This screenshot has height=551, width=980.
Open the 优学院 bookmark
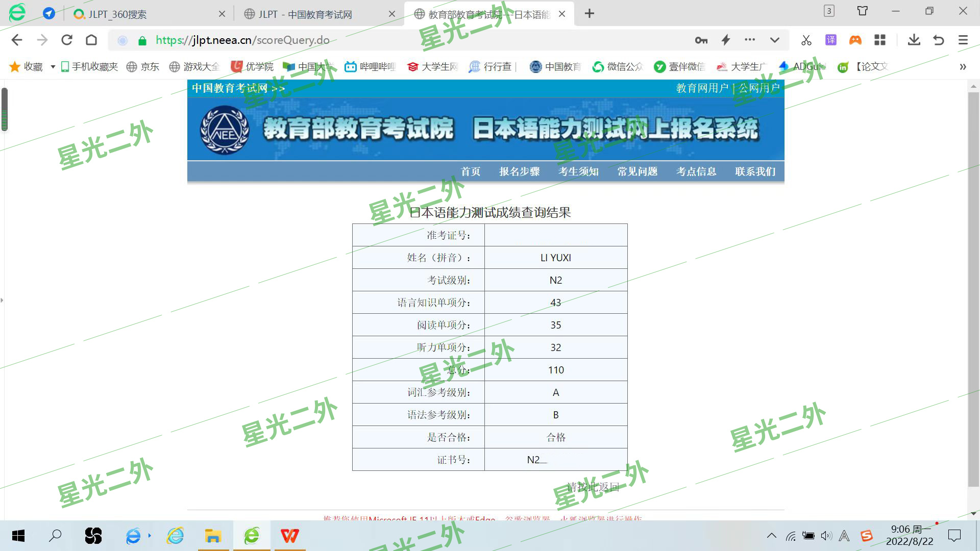pyautogui.click(x=252, y=67)
